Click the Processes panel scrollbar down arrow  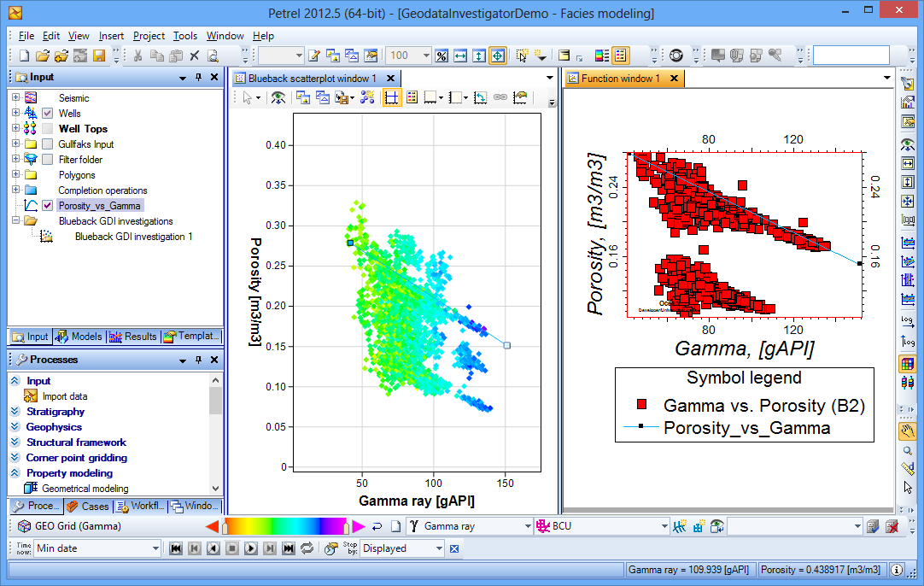pyautogui.click(x=216, y=489)
